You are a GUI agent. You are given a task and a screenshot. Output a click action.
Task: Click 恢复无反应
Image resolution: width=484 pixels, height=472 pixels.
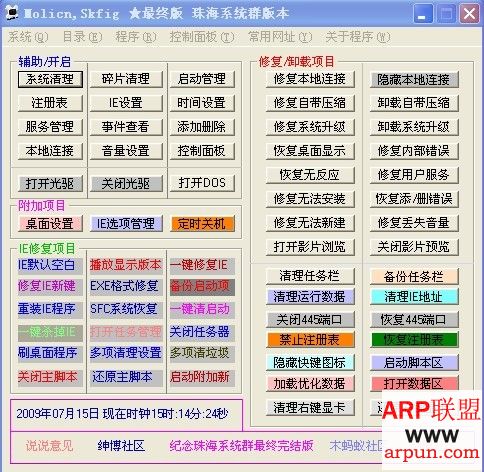(310, 175)
